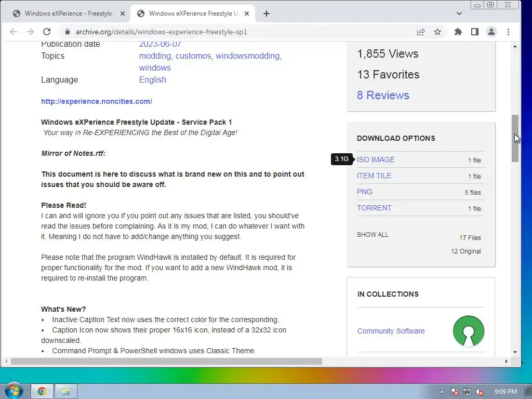Open the Action Center flag icon

click(454, 392)
